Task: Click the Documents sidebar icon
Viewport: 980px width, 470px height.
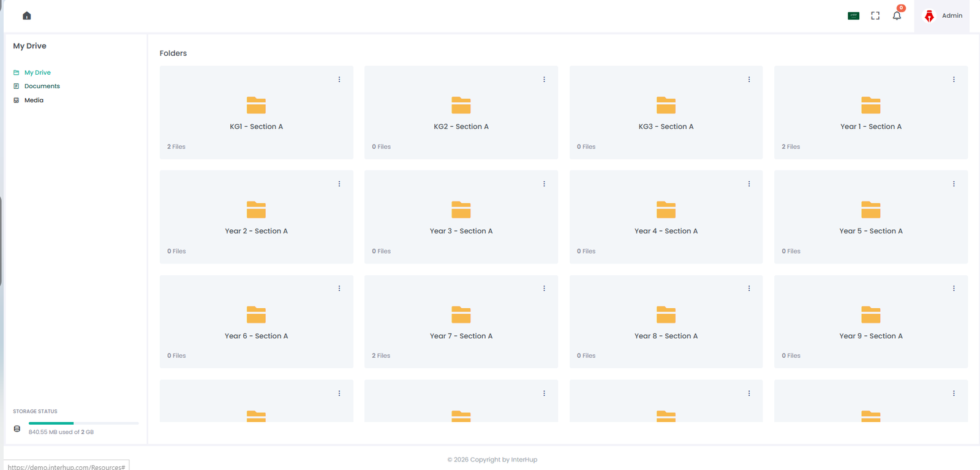Action: (17, 86)
